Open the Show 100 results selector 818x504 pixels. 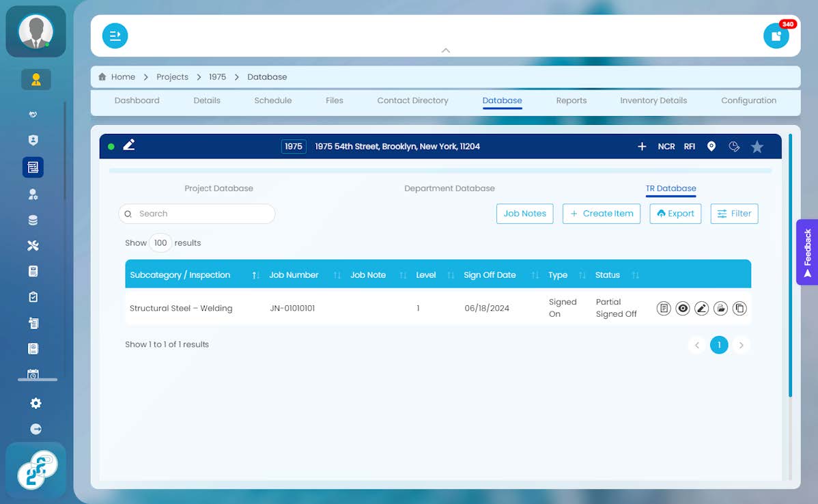160,242
